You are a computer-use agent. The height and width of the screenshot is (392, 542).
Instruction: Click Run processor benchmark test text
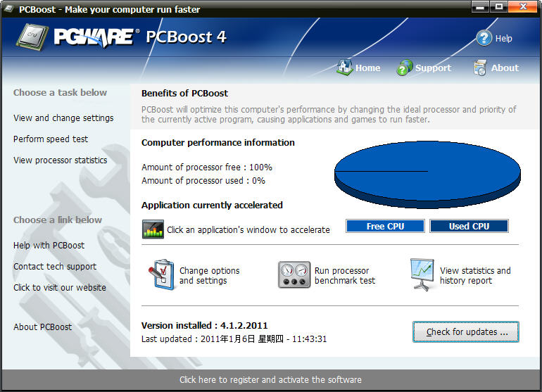[x=345, y=275]
